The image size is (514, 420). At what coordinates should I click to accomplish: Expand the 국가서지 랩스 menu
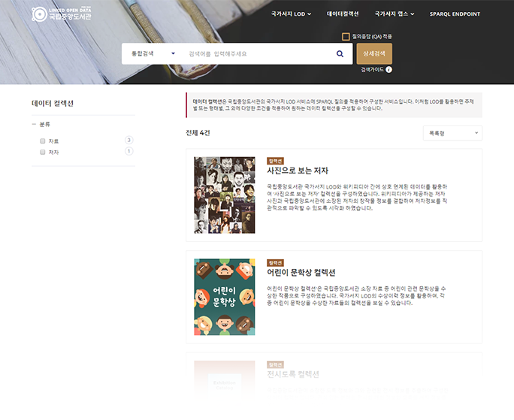click(395, 14)
